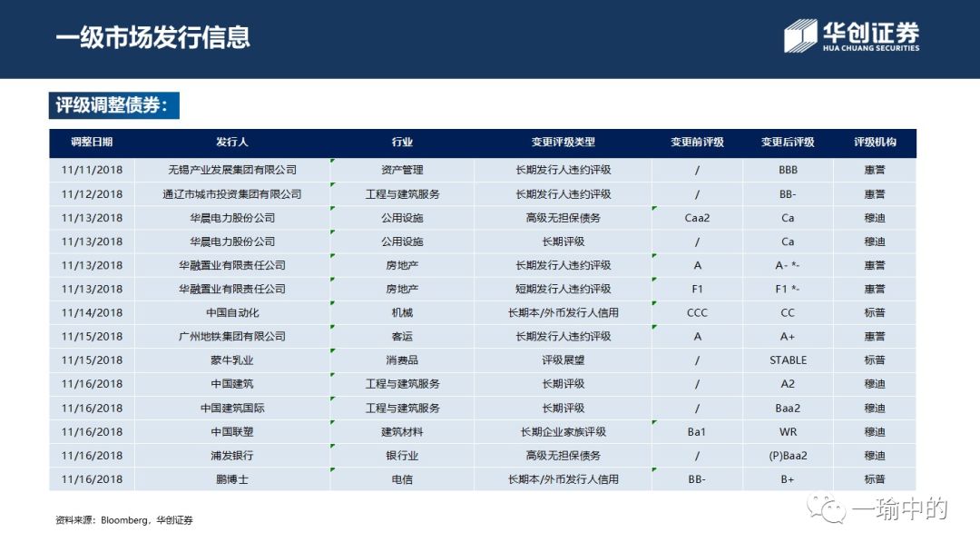
Task: Select the CC new rating cell
Action: pos(788,312)
